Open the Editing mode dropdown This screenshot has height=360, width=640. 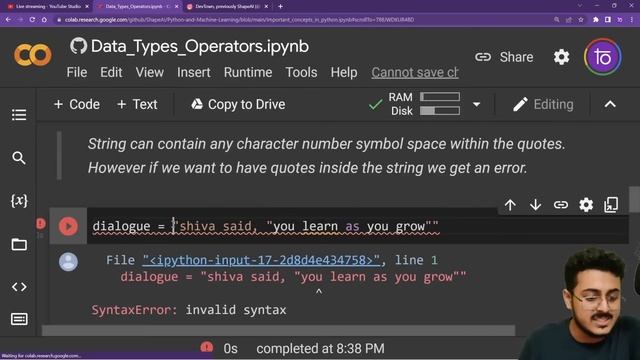pyautogui.click(x=543, y=104)
